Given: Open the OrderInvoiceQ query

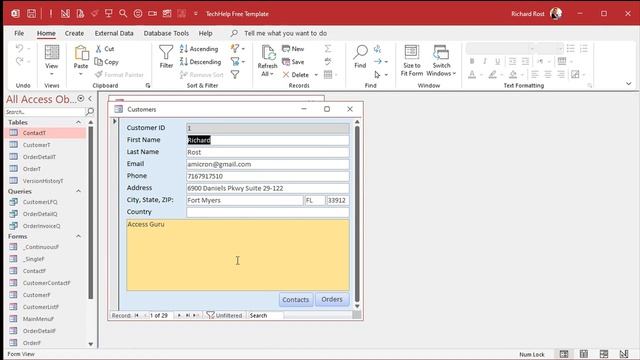Looking at the screenshot, I should click(x=41, y=226).
